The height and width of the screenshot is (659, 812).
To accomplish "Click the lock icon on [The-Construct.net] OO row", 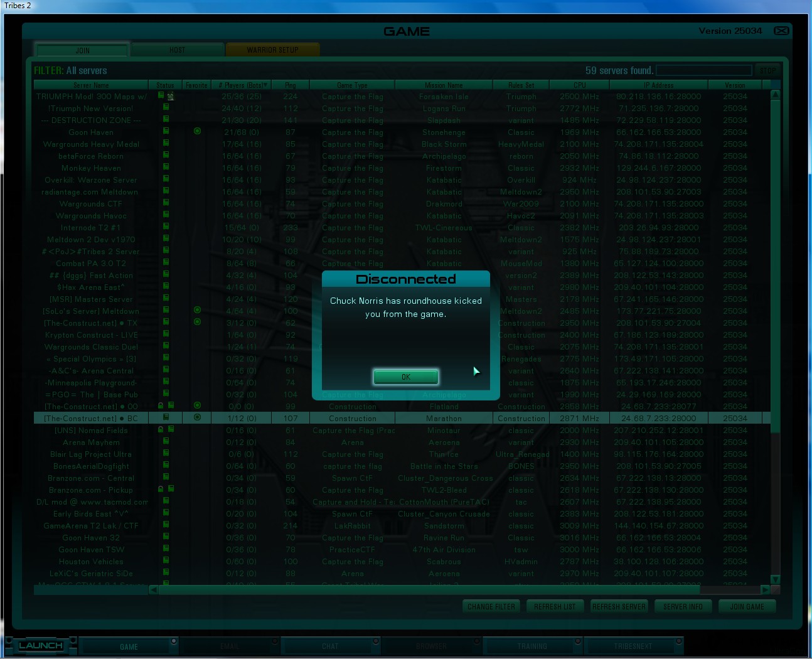I will pos(161,405).
